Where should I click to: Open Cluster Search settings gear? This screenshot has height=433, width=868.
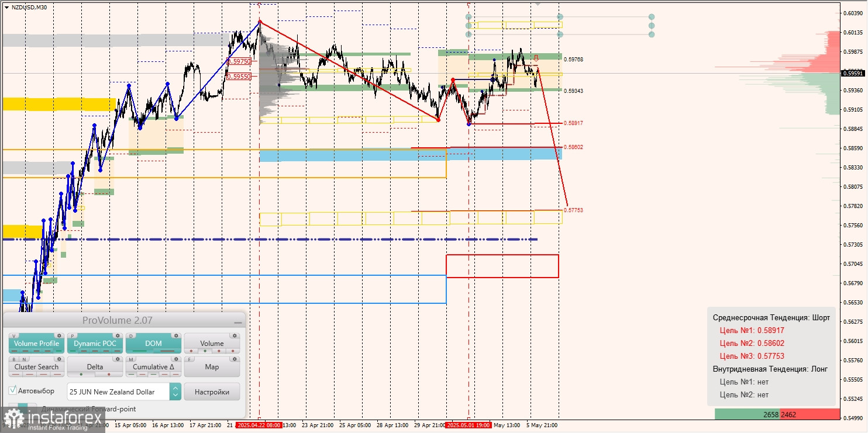click(59, 359)
